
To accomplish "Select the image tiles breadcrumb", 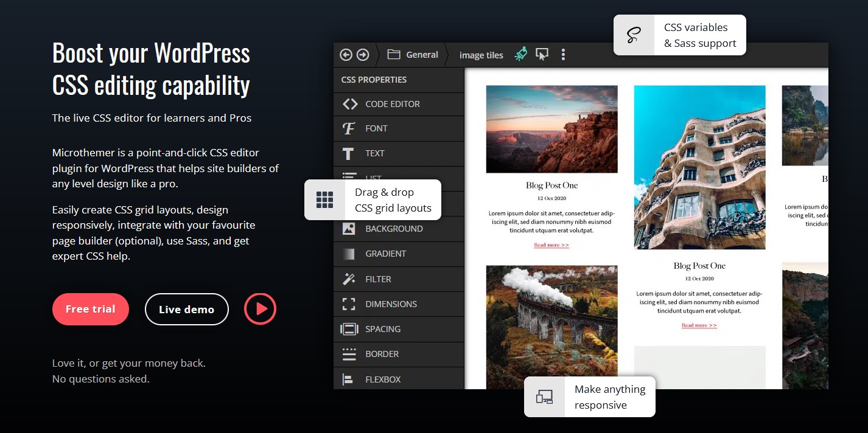I will [x=481, y=55].
